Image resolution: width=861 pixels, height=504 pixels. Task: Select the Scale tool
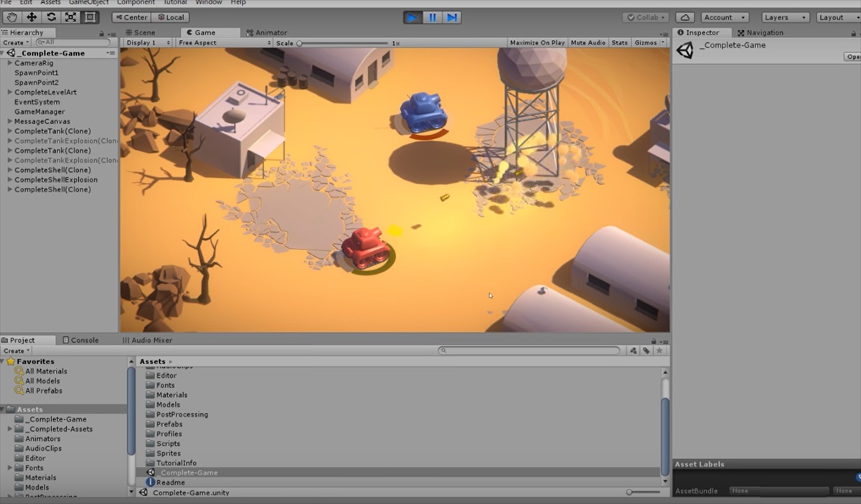click(70, 17)
